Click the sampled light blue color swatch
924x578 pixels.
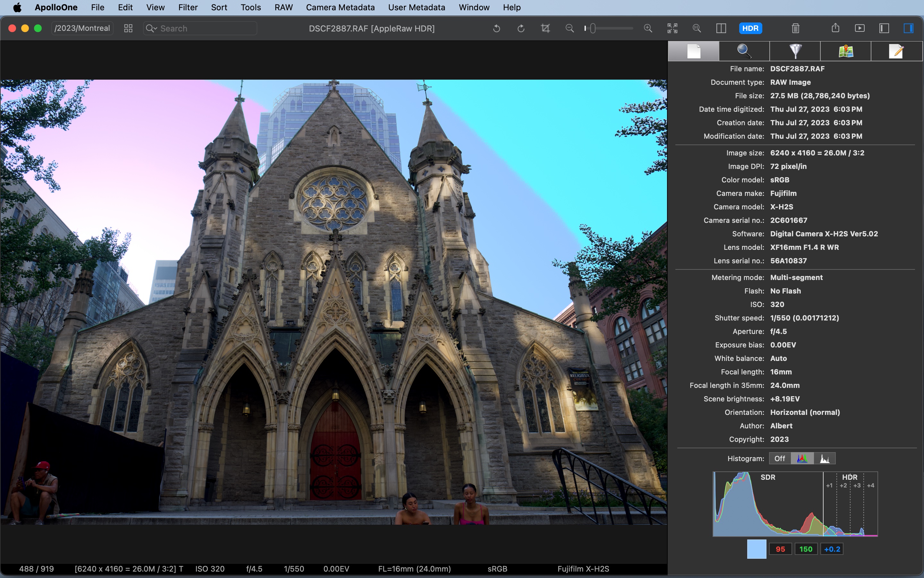[x=757, y=549]
